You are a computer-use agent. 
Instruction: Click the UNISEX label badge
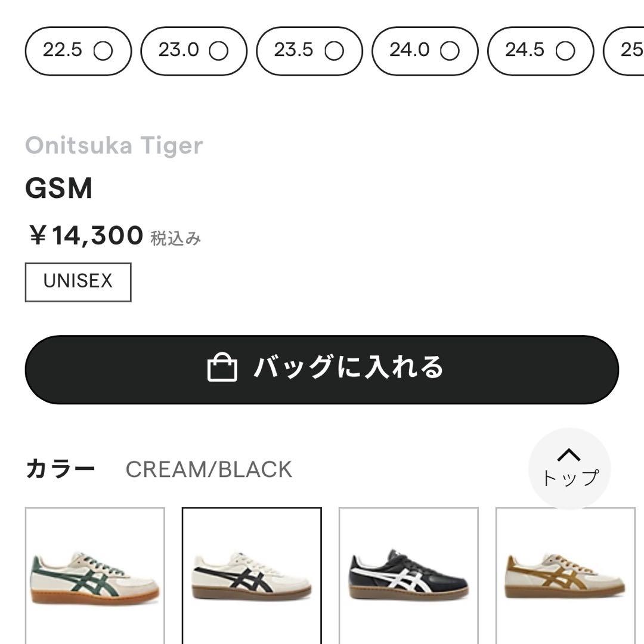pyautogui.click(x=77, y=281)
